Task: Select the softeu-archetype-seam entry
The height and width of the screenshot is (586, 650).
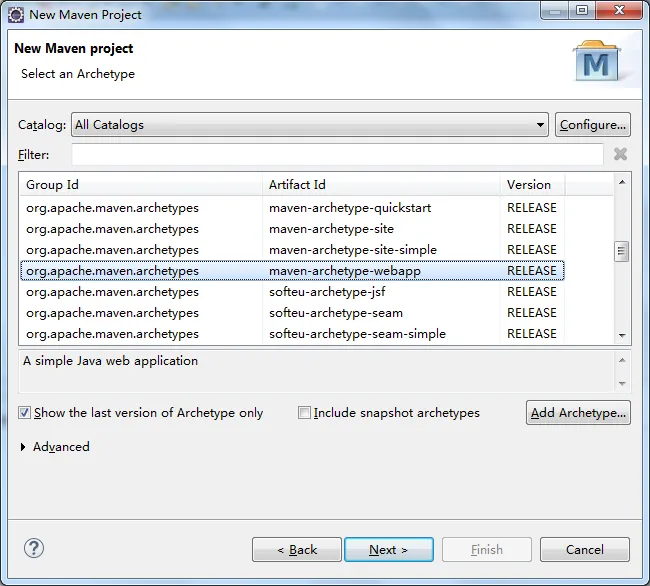Action: click(x=292, y=313)
